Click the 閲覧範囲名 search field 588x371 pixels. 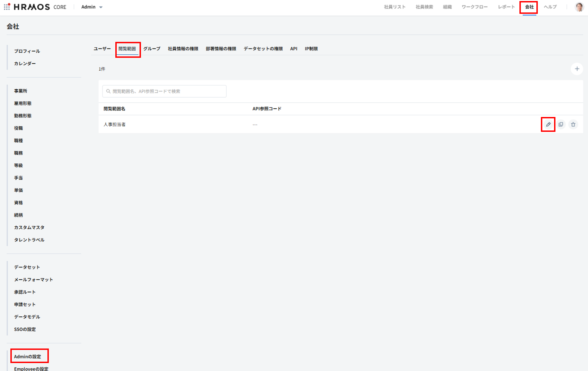(164, 91)
